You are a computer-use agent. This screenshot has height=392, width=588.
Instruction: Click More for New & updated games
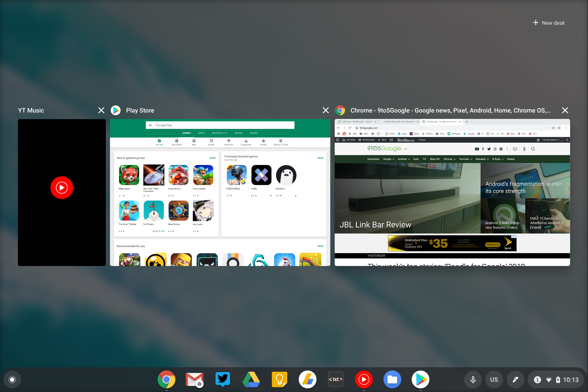click(x=212, y=157)
